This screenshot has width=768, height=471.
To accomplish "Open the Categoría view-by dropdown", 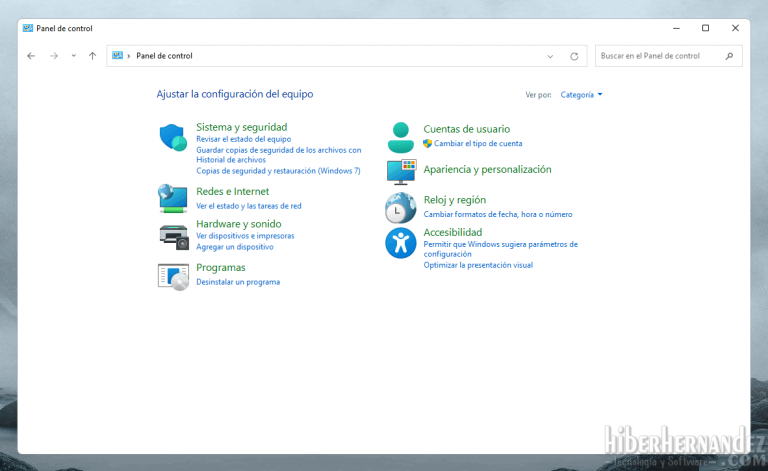I will point(581,95).
